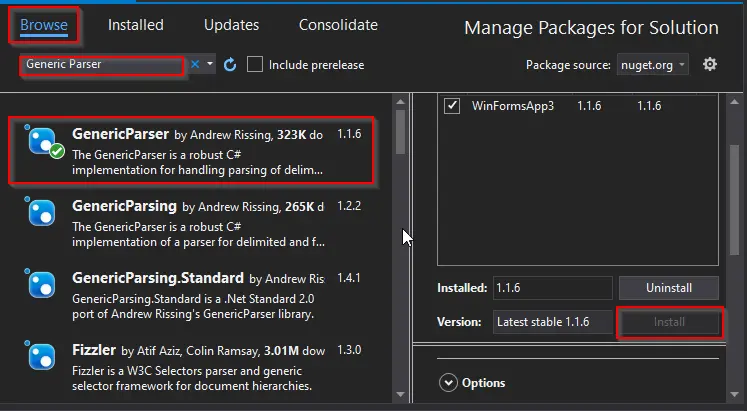Click the Installed version 1.1.6 field
The width and height of the screenshot is (747, 411).
coord(553,288)
